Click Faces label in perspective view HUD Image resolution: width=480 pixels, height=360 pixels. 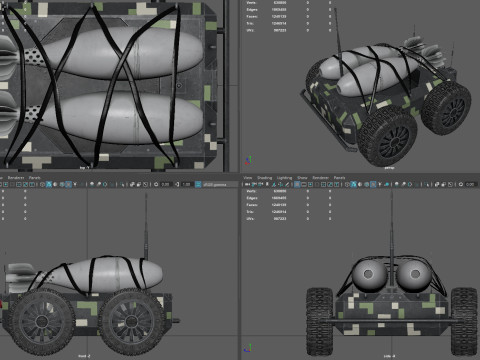(252, 16)
